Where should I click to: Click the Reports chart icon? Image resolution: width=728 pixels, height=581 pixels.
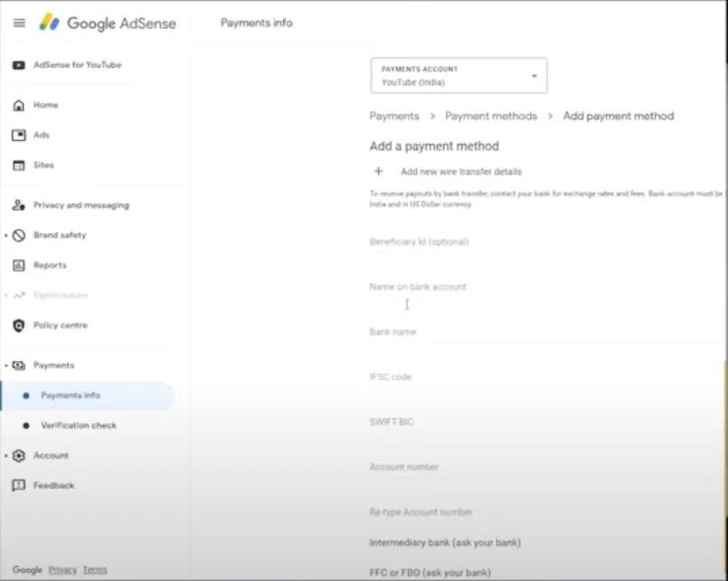click(18, 265)
